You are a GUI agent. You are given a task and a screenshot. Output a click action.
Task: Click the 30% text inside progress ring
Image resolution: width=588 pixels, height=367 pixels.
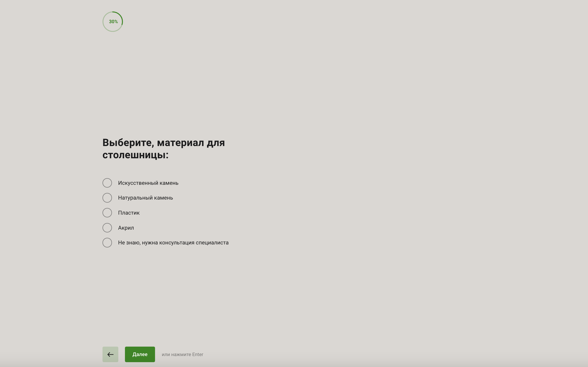[x=113, y=22]
